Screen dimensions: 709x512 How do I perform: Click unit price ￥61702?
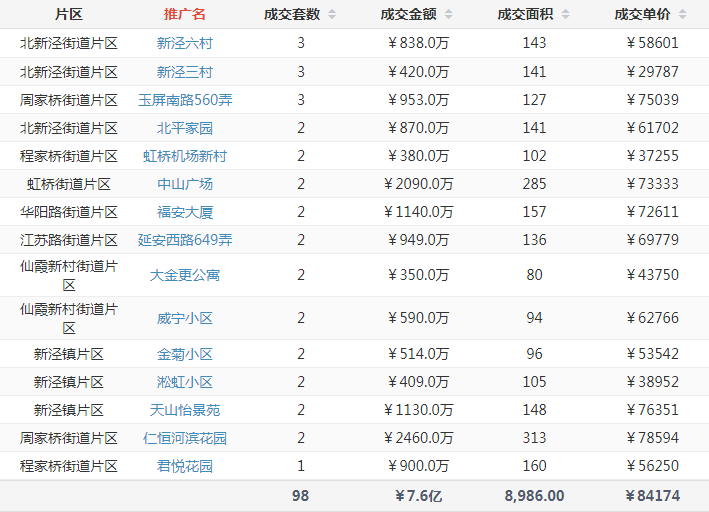(x=652, y=128)
